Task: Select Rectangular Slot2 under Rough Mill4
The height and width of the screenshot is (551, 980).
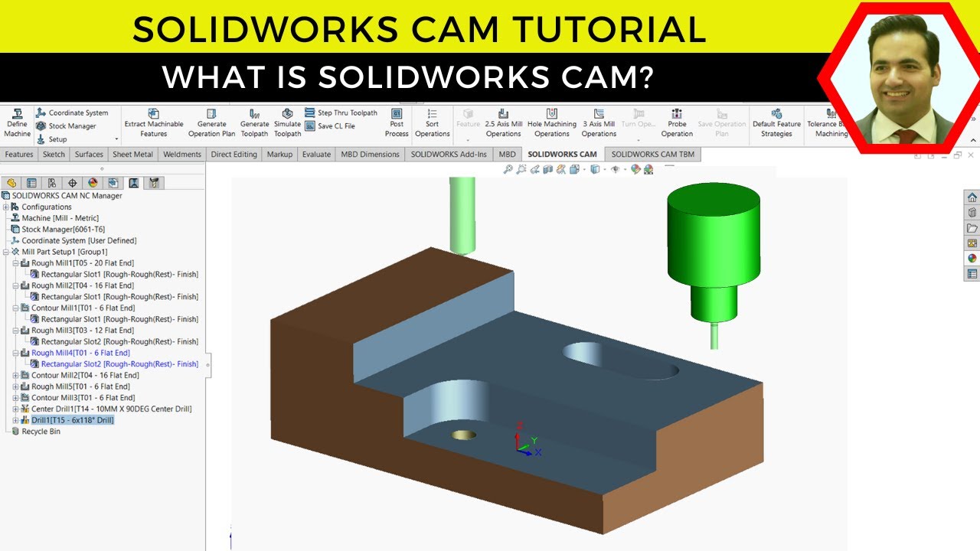Action: coord(115,364)
